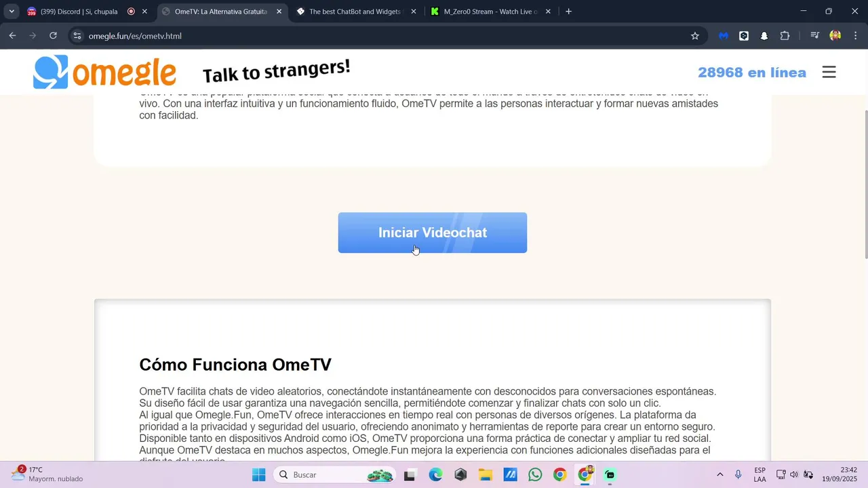Open the weather widget showing 17°C
The width and height of the screenshot is (868, 488).
click(x=47, y=474)
